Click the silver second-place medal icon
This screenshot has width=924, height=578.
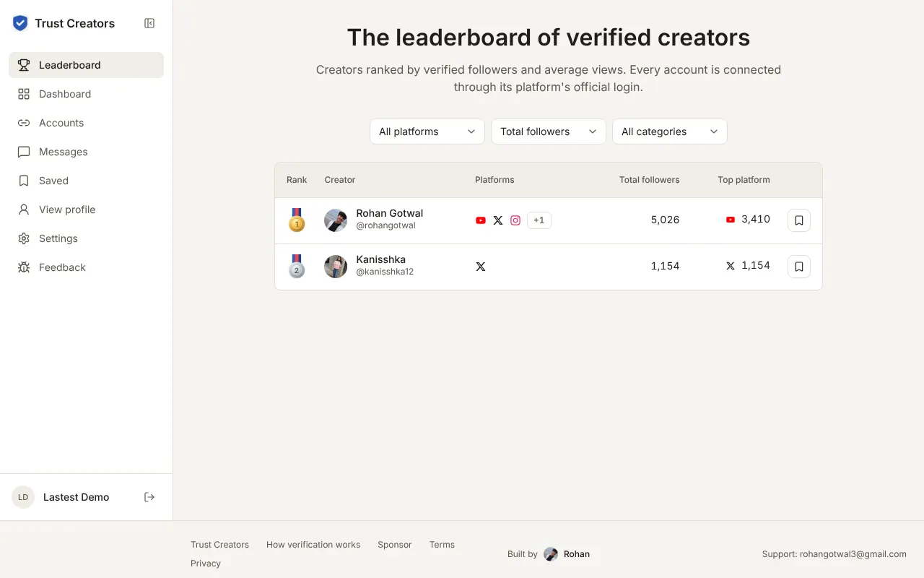297,267
